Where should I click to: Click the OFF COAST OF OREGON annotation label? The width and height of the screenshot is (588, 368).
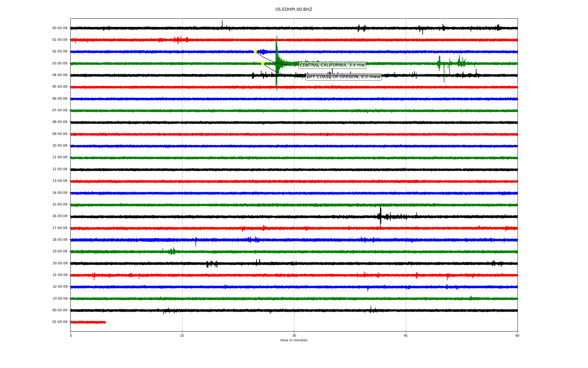pyautogui.click(x=343, y=77)
